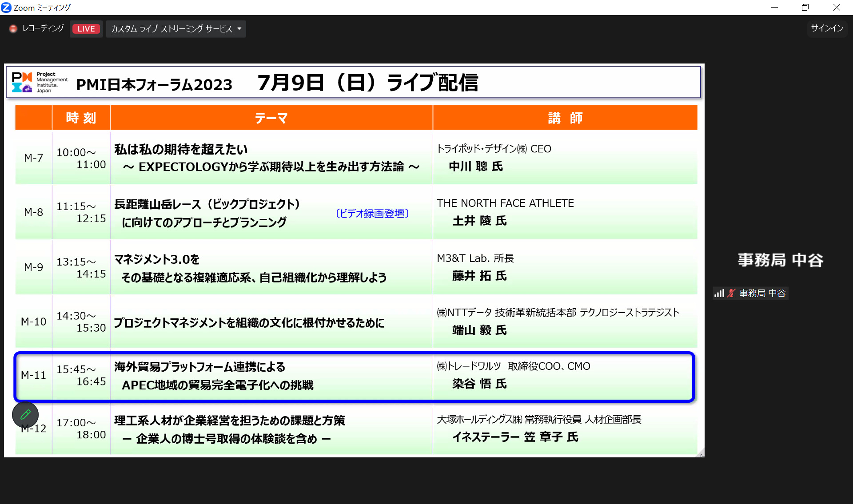Click the theme 私は私の期待を超えたい

tap(181, 149)
